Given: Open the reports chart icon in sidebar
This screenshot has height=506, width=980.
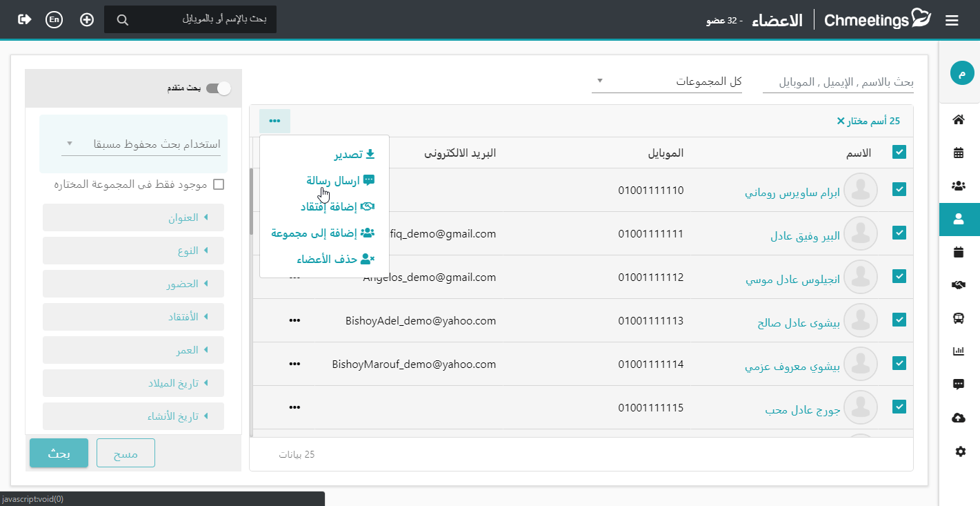Looking at the screenshot, I should pos(959,351).
